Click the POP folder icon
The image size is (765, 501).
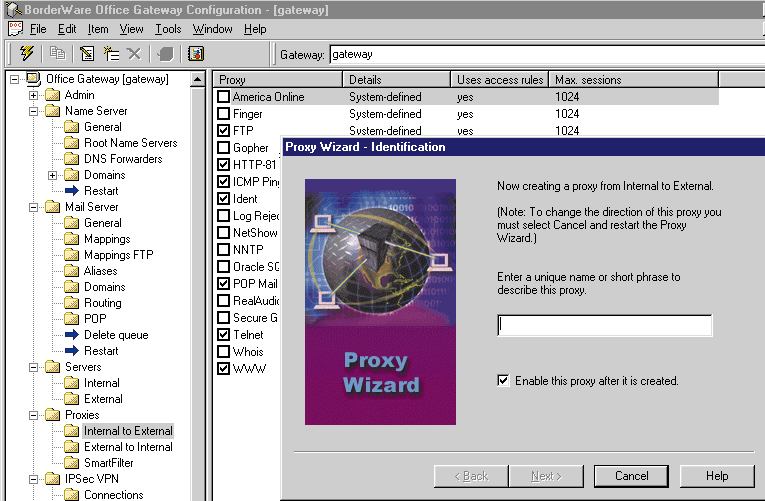(71, 319)
